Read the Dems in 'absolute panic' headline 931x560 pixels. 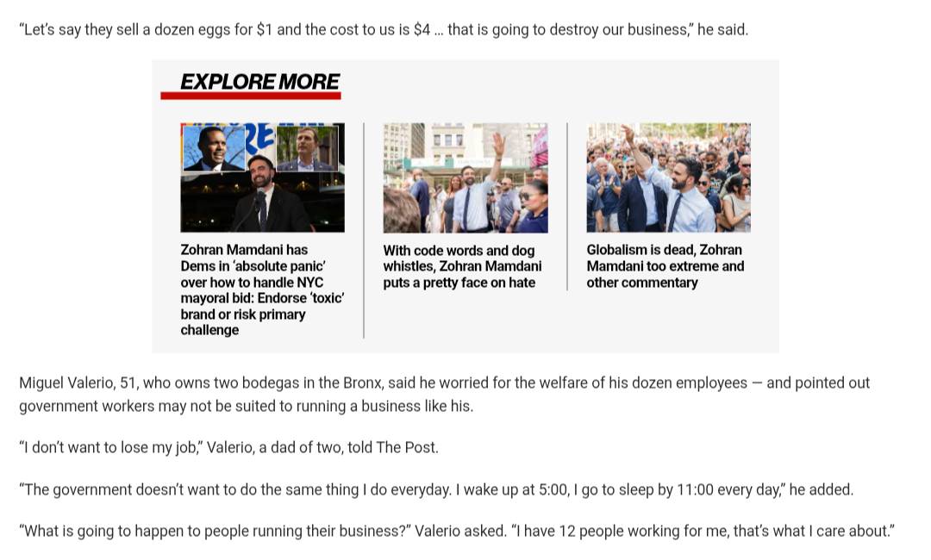pos(262,289)
